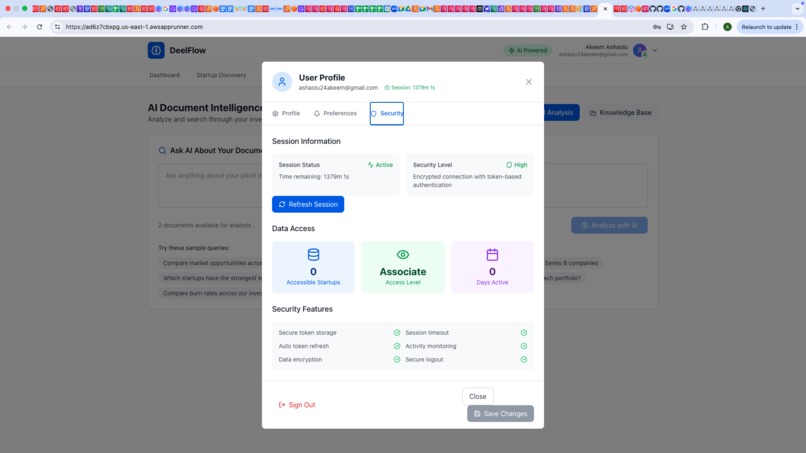Click the Days Active card
This screenshot has width=806, height=453.
(x=492, y=267)
